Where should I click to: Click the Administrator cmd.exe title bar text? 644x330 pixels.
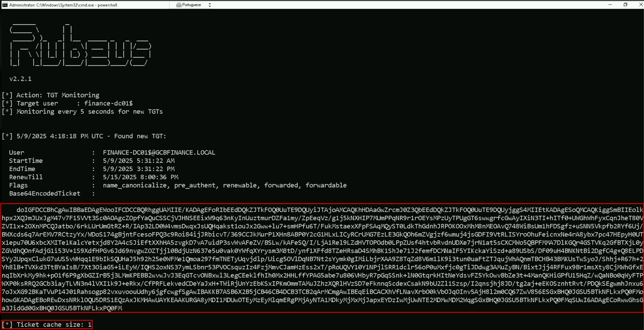tap(63, 5)
